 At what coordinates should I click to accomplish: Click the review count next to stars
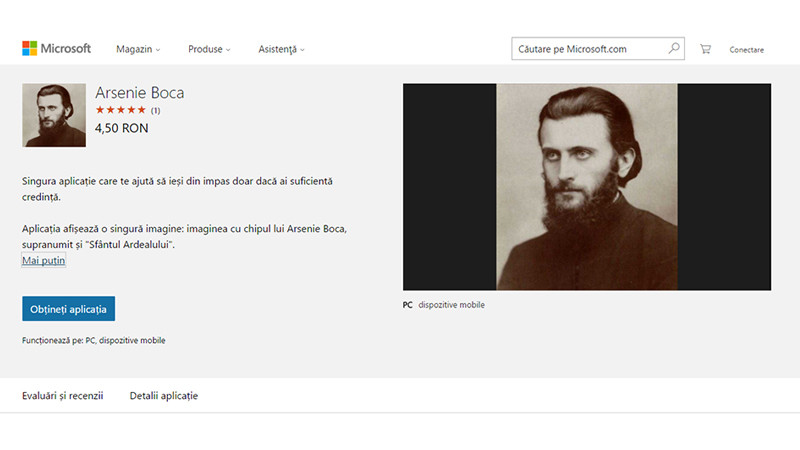tap(156, 111)
